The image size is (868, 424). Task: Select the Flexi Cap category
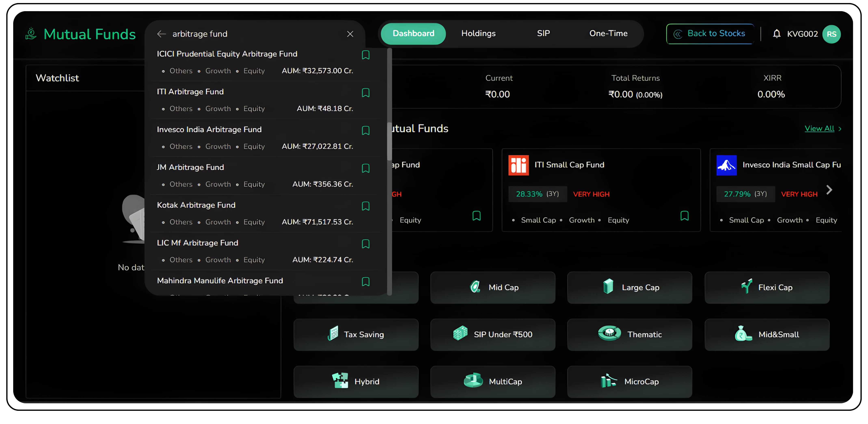pyautogui.click(x=767, y=288)
